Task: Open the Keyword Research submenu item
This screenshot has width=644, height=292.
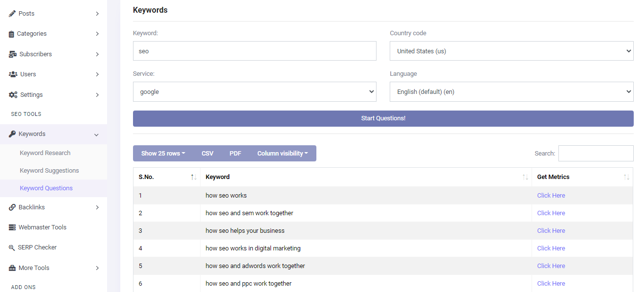Action: tap(45, 153)
